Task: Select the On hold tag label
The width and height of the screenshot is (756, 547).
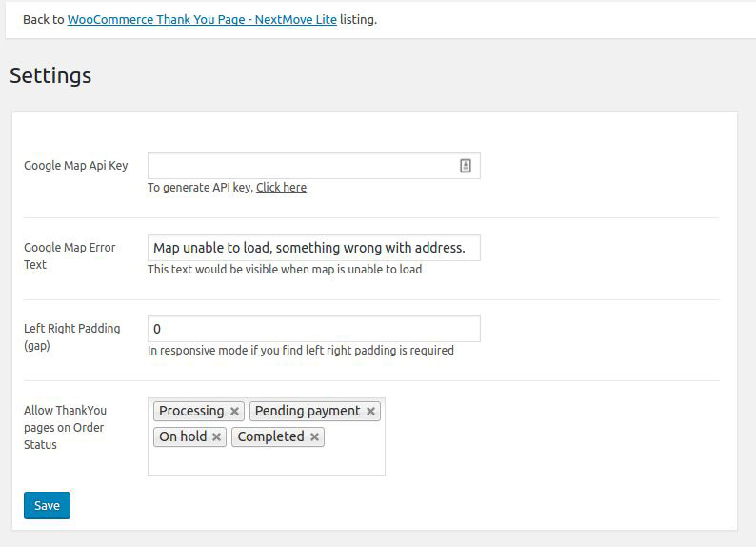Action: 183,437
